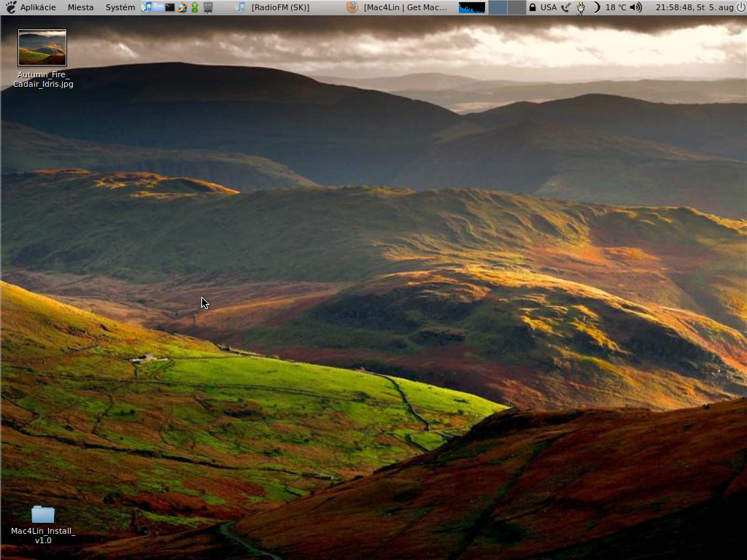Open the Systém menu
This screenshot has width=747, height=560.
(x=120, y=7)
